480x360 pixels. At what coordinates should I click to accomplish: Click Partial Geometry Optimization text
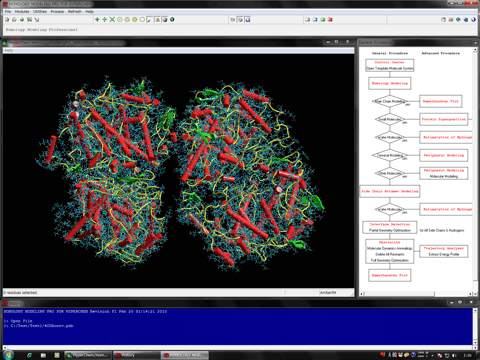point(390,230)
